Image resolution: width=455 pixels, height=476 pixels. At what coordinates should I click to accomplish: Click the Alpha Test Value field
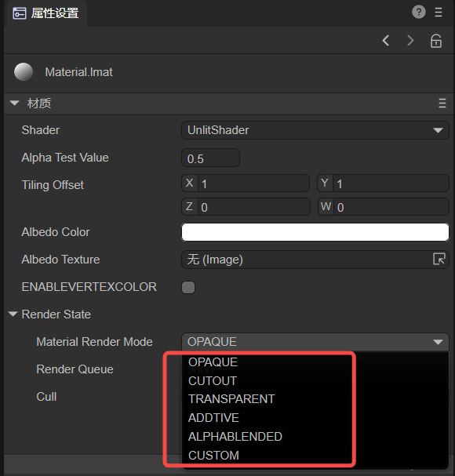tap(210, 158)
